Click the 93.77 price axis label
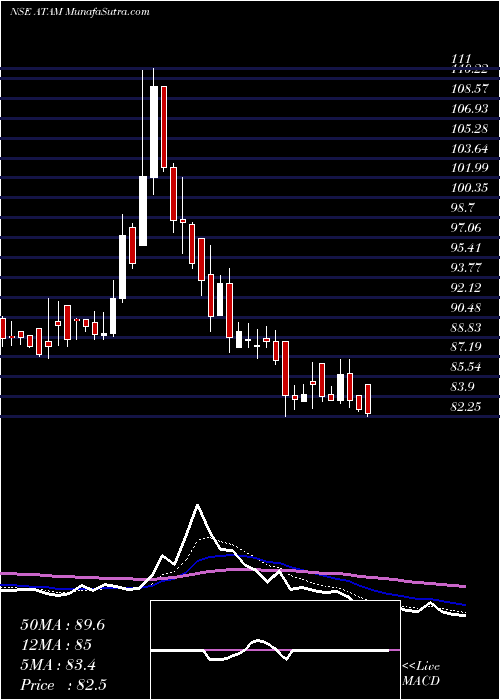This screenshot has height=700, width=500. point(467,268)
